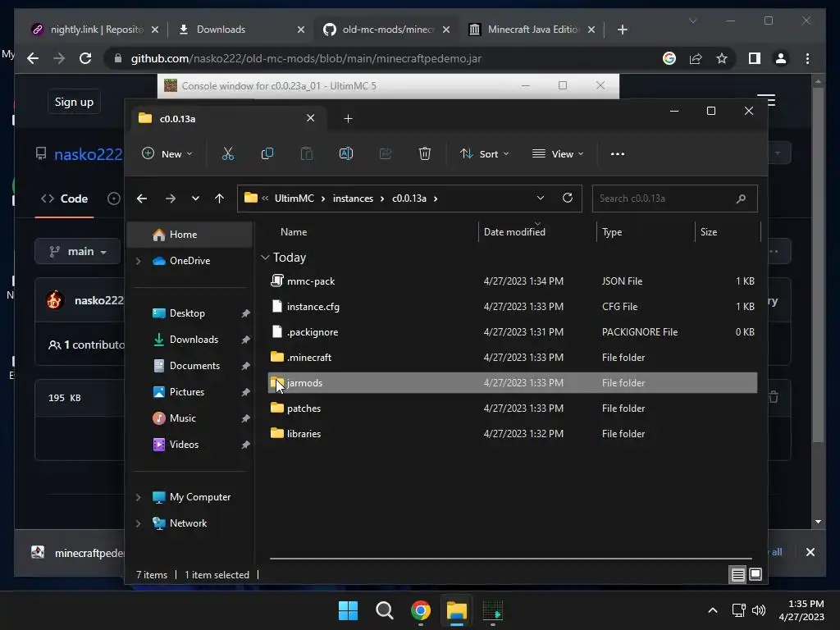Open the Code tab on GitHub
This screenshot has height=630, width=840.
pos(65,199)
